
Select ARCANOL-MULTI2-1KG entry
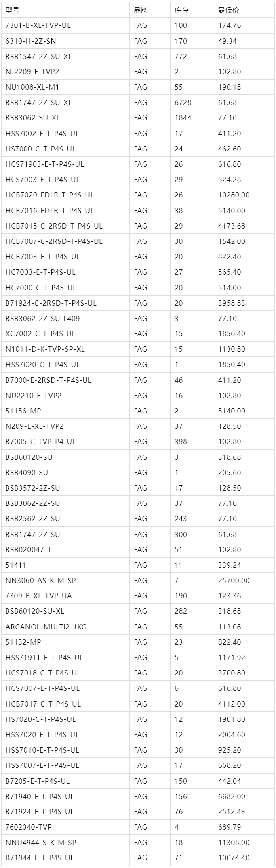[46, 627]
